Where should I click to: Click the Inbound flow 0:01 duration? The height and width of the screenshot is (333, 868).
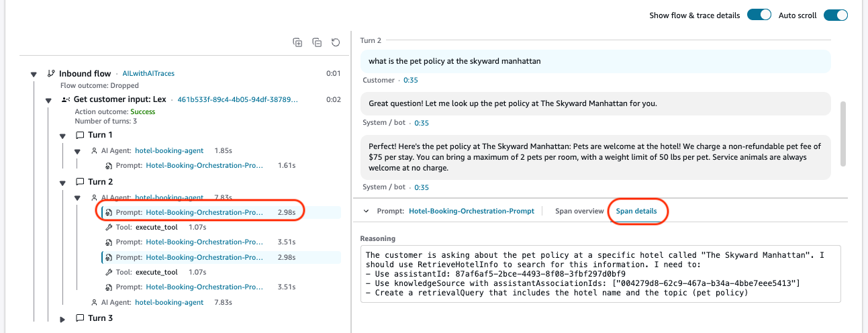[334, 73]
